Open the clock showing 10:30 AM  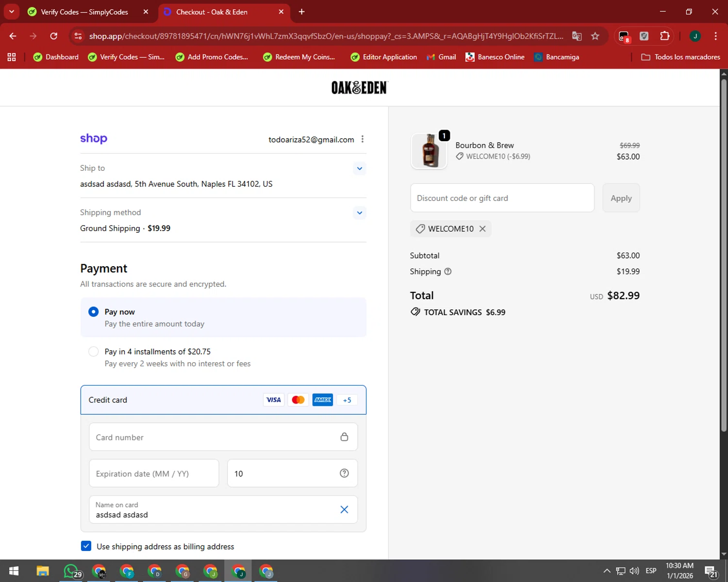[x=679, y=571]
